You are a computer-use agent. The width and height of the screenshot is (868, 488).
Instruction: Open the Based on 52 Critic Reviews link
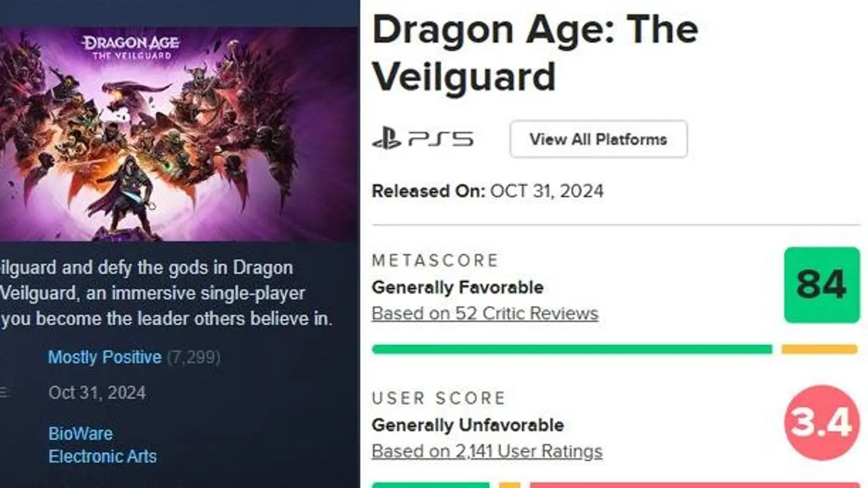pos(485,313)
